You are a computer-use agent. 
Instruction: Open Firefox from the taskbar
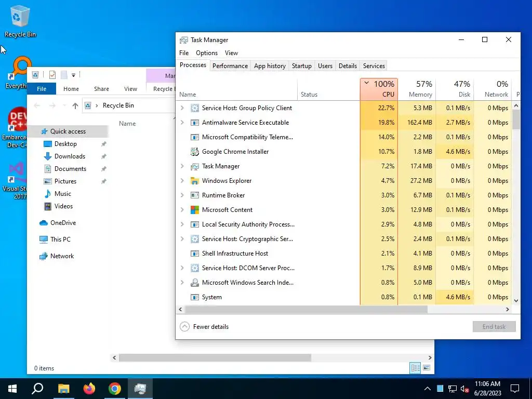click(89, 389)
